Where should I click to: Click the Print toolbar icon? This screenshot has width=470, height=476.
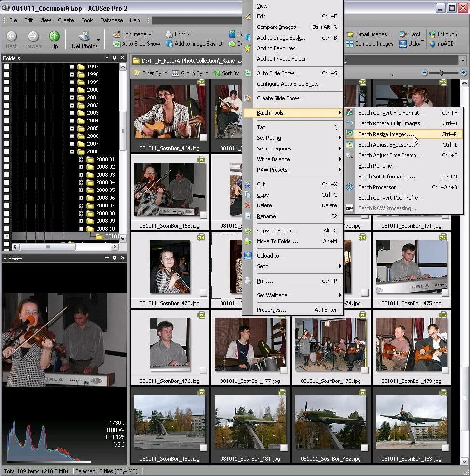[169, 34]
